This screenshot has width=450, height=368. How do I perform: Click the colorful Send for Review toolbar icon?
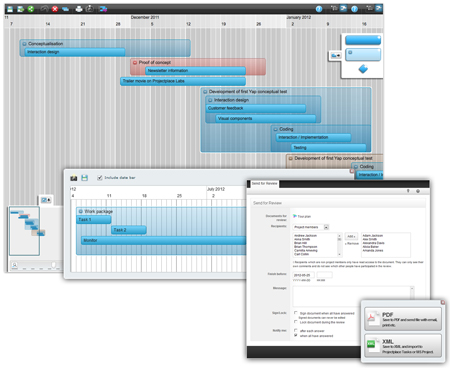tap(103, 9)
